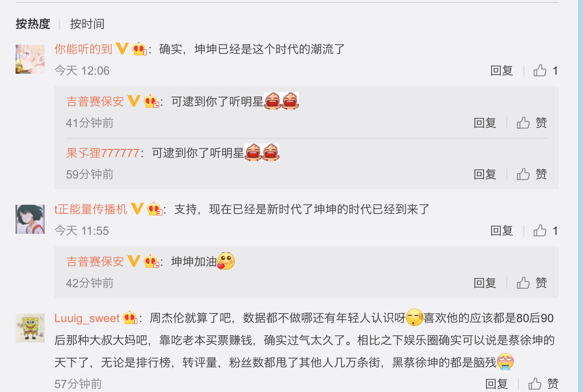
Task: Like 吉普赛保安's reply posted 41分钟前
Action: pos(532,123)
